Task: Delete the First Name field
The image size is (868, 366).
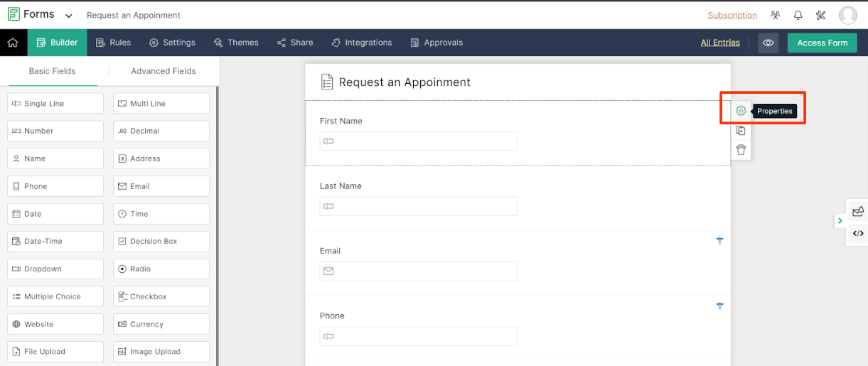Action: [x=741, y=149]
